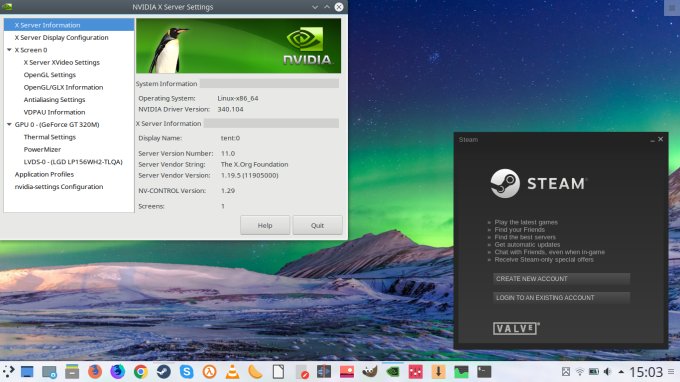Image resolution: width=680 pixels, height=382 pixels.
Task: Open the red dice icon in taskbar
Action: click(415, 372)
